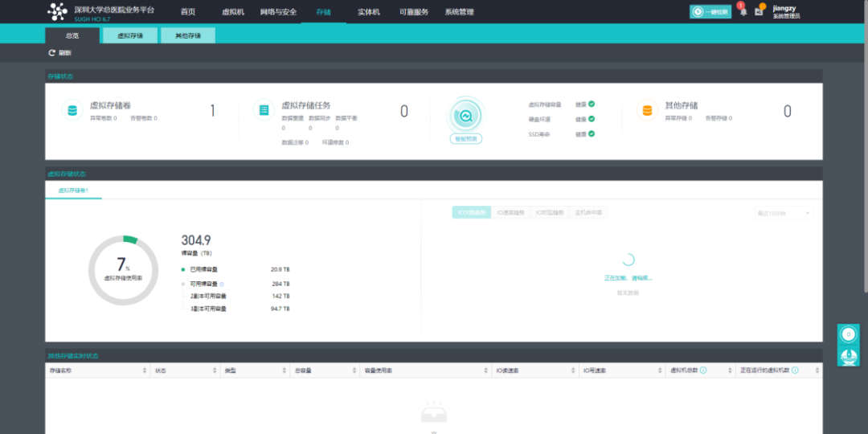The height and width of the screenshot is (434, 868).
Task: Click the floating round counter icon at right edge
Action: coord(848,334)
